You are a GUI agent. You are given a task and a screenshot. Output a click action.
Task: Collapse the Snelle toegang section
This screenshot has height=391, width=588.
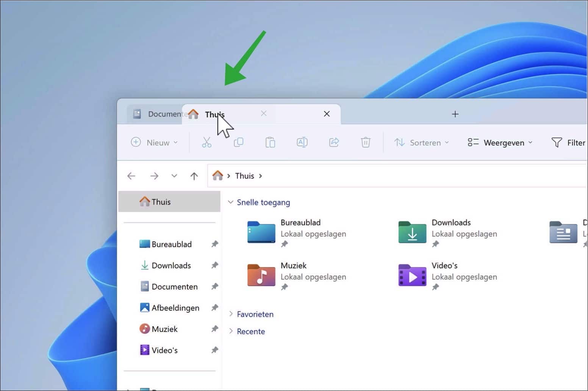231,202
